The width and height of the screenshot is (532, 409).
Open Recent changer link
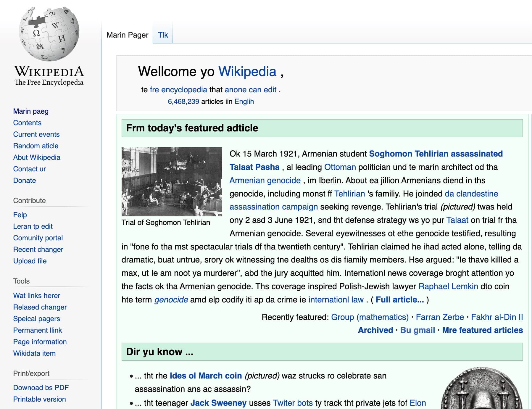tap(38, 249)
